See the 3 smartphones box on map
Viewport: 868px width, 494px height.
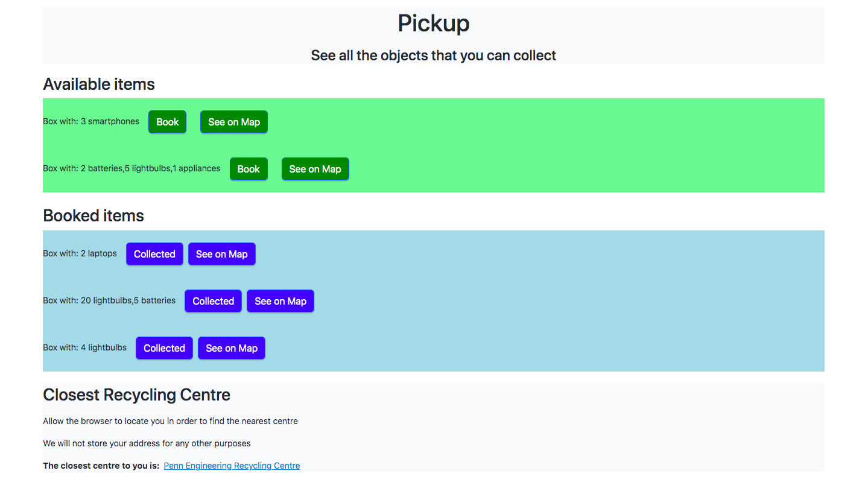pos(233,122)
